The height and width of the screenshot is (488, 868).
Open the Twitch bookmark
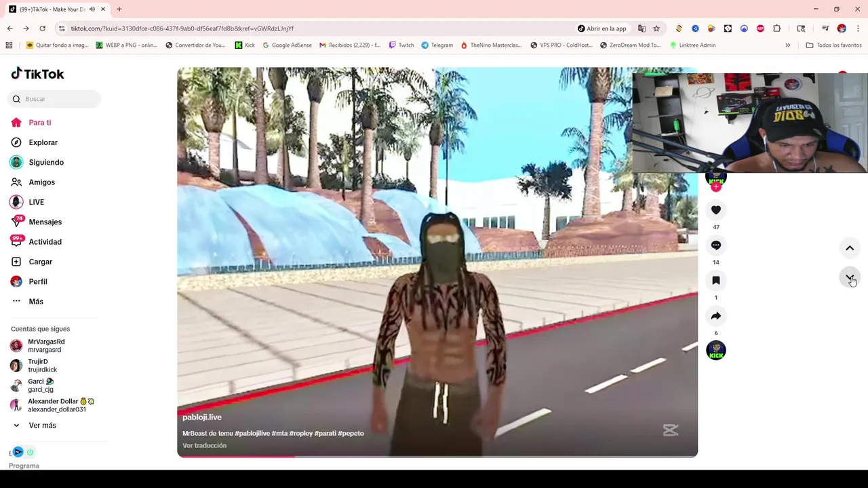(401, 45)
